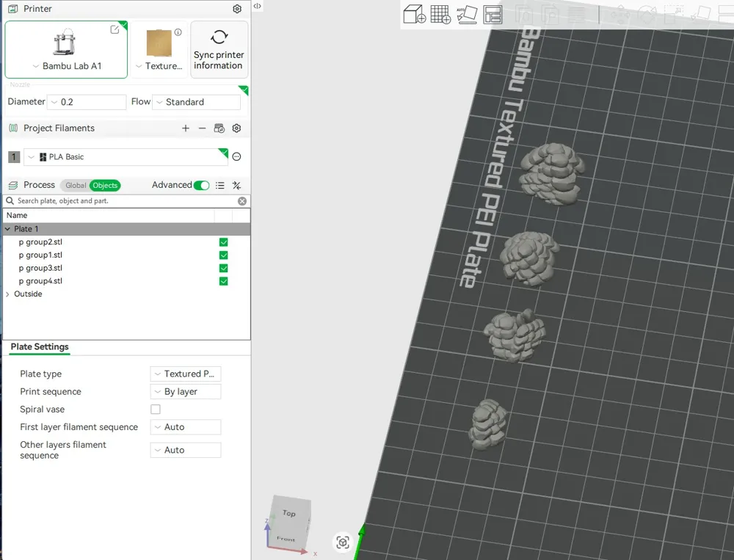Click the fit view icon beside cube
Image resolution: width=734 pixels, height=560 pixels.
(x=343, y=542)
